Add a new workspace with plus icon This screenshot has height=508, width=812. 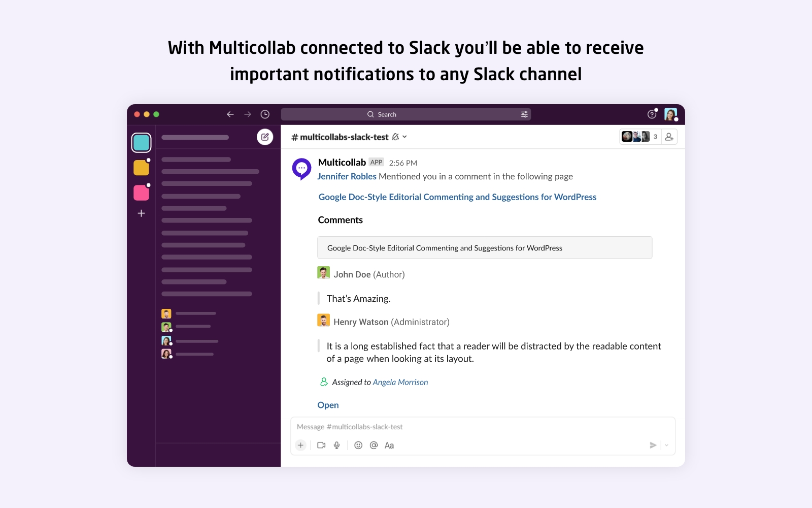(x=141, y=213)
